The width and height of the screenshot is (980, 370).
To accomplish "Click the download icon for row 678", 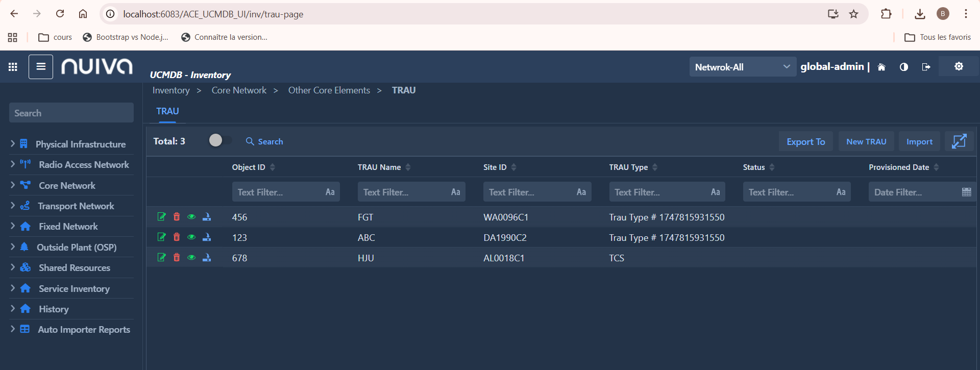I will coord(207,258).
